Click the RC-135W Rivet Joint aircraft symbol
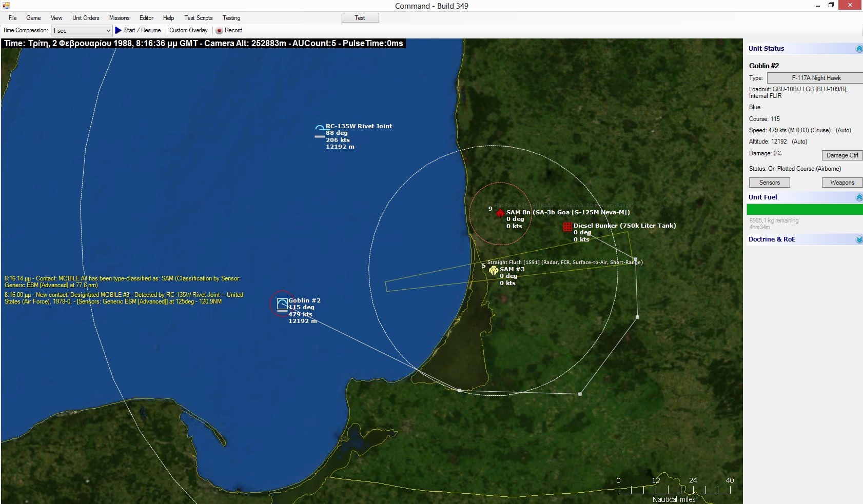 pyautogui.click(x=319, y=127)
